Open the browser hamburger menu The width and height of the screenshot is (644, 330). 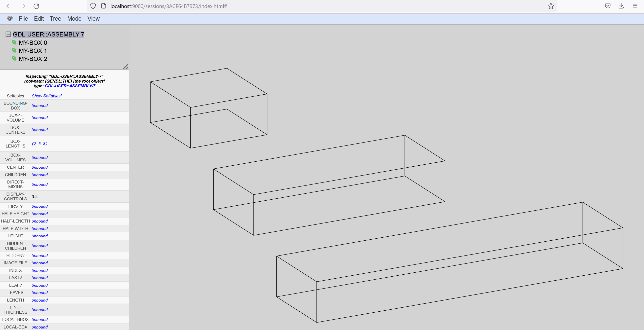(635, 6)
